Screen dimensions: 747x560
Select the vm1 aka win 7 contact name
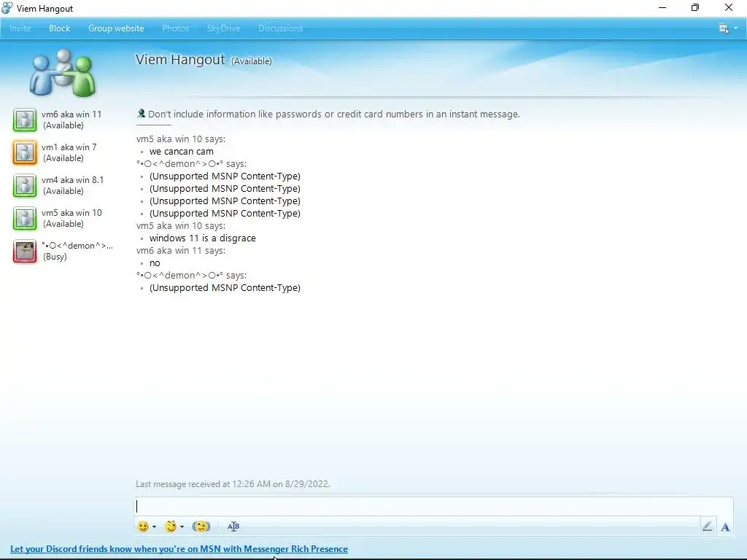click(69, 147)
